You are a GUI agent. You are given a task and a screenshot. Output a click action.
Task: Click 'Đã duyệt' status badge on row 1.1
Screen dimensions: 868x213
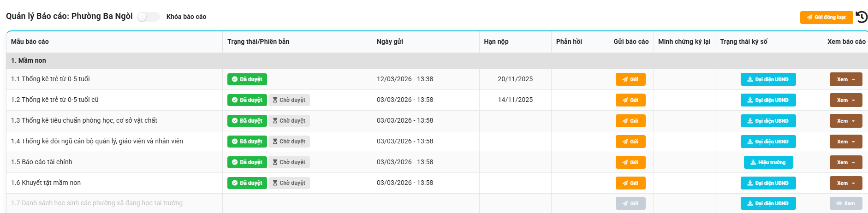point(247,79)
